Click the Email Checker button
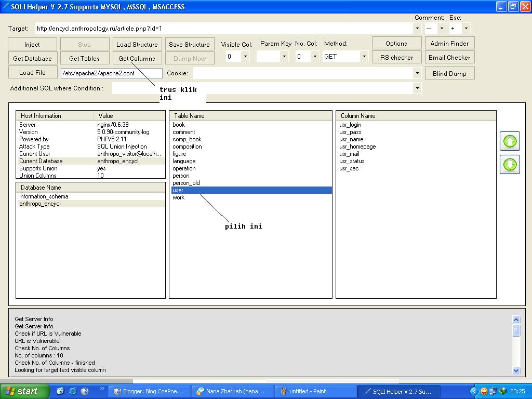 [449, 57]
